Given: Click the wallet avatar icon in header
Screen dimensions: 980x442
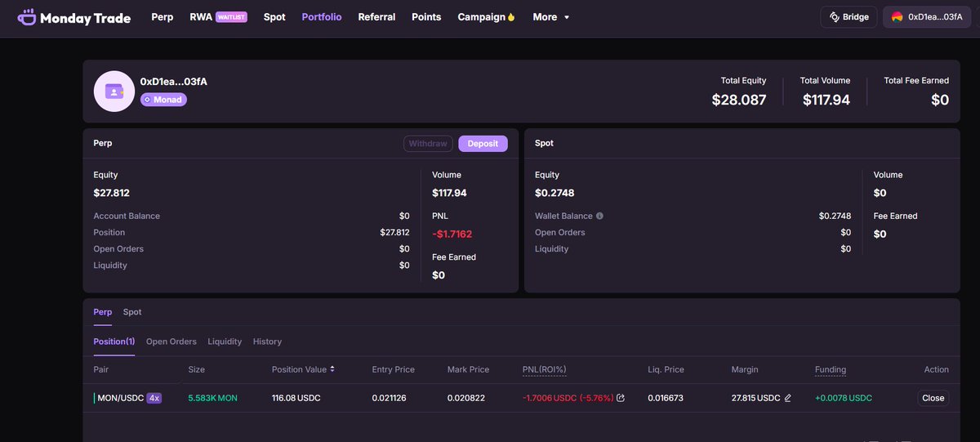Looking at the screenshot, I should 897,17.
